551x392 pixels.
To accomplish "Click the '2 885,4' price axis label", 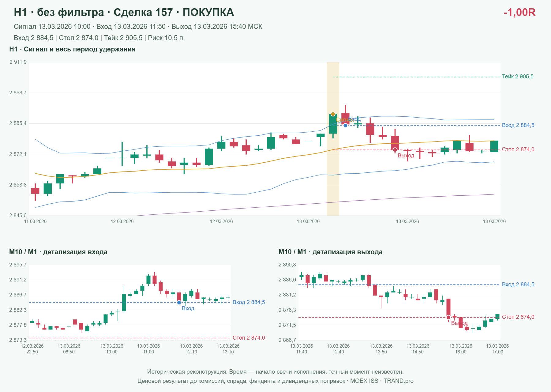I will point(18,123).
